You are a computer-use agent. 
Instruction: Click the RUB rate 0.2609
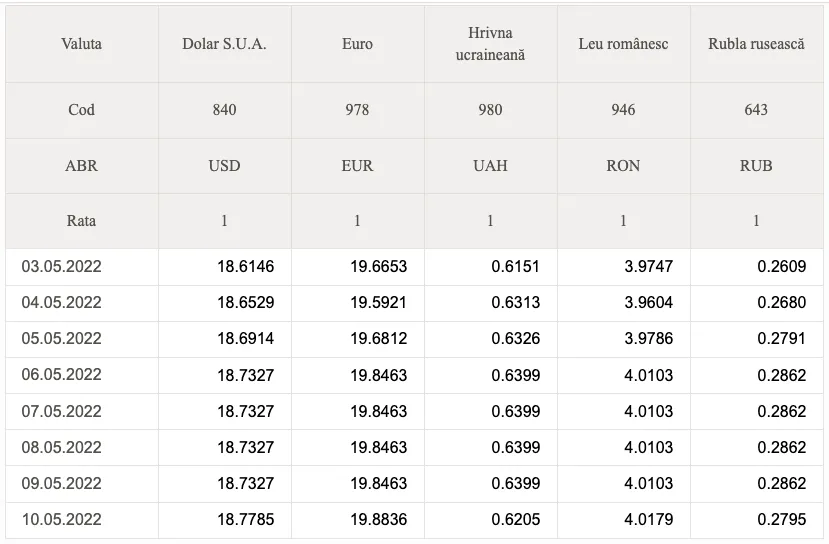pyautogui.click(x=781, y=267)
